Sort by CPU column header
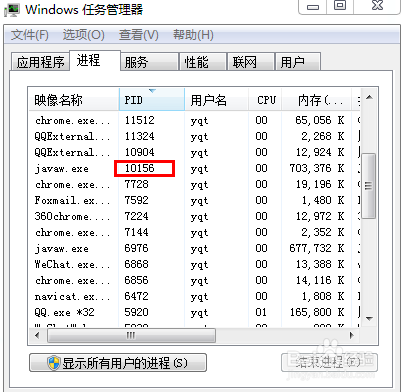This screenshot has width=404, height=392. (x=265, y=100)
